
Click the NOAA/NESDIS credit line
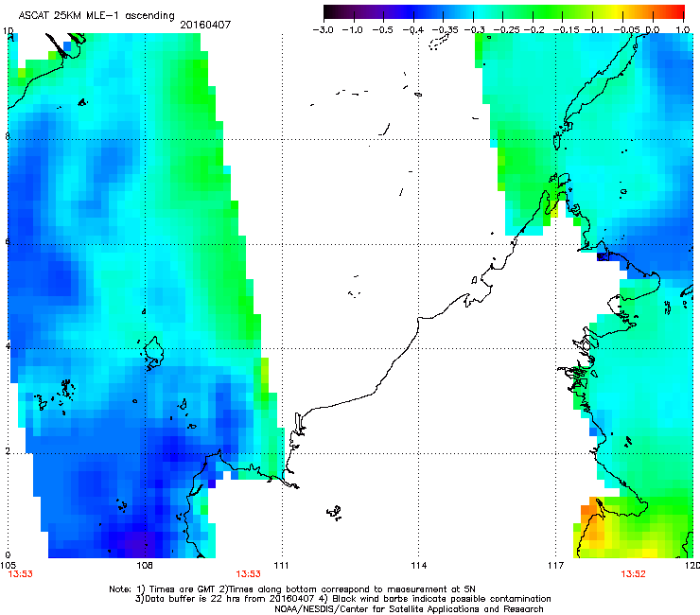[409, 609]
